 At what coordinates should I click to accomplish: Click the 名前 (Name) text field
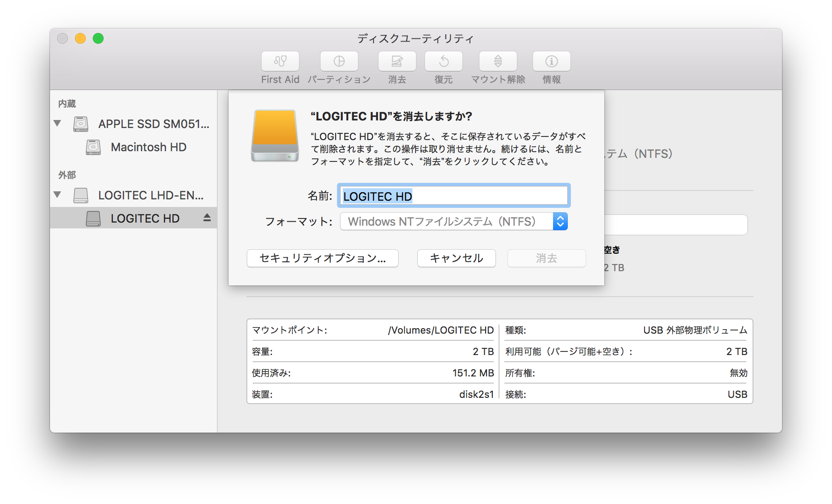coord(454,196)
